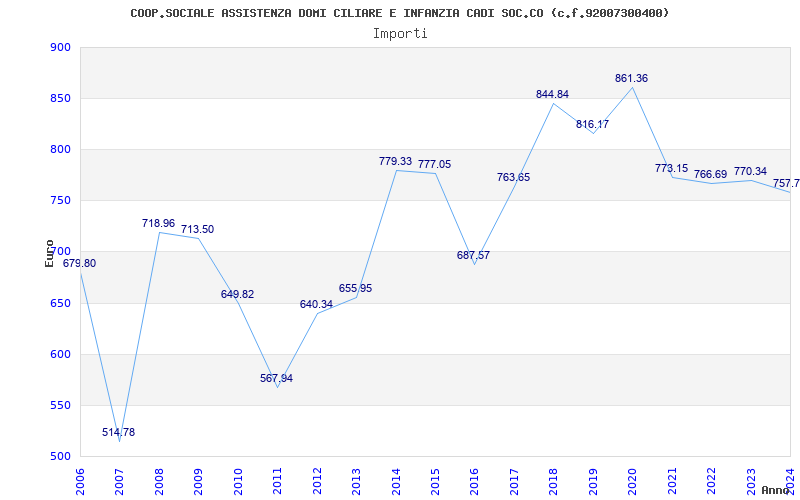Click the data label 718.96

pyautogui.click(x=158, y=223)
